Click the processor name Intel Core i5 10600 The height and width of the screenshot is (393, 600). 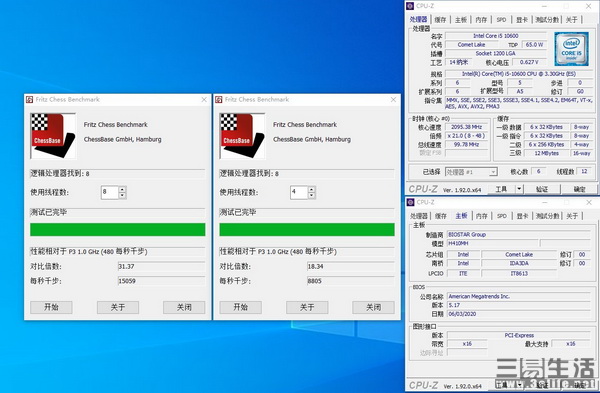tap(496, 36)
